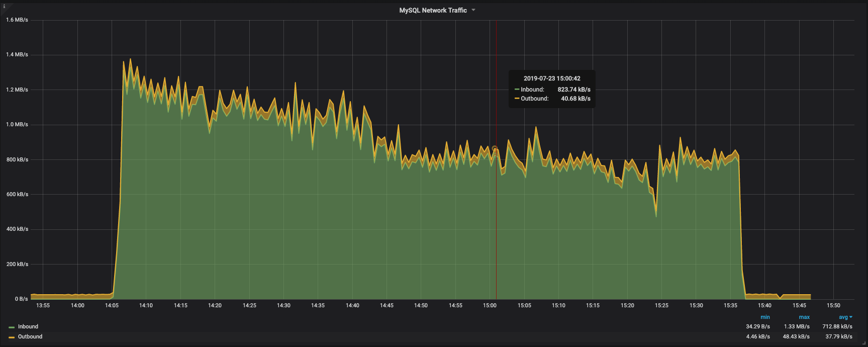
Task: Click the Inbound max value 1.33 MB/s
Action: pos(797,327)
